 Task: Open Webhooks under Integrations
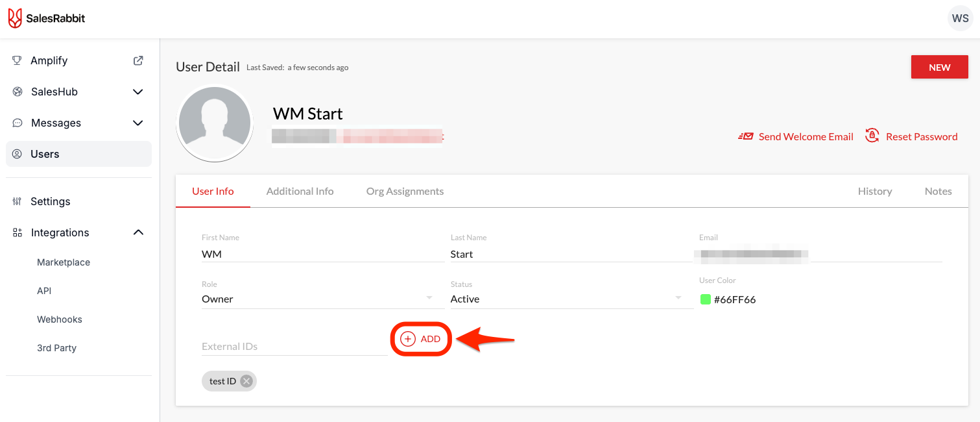point(60,319)
